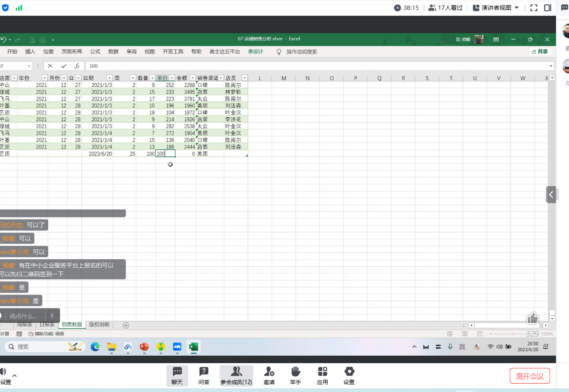Click the Windows taskbar 搜索 box
This screenshot has height=392, width=569.
click(x=45, y=347)
